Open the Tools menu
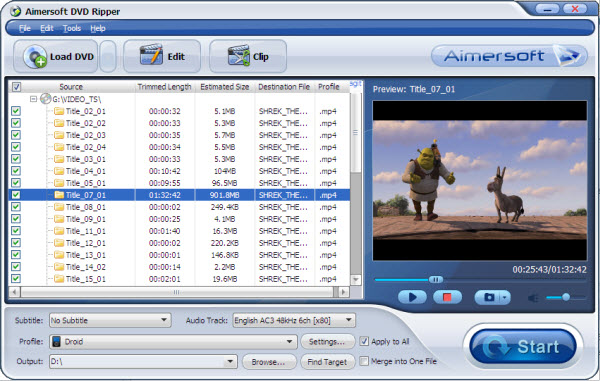600x381 pixels. 72,28
